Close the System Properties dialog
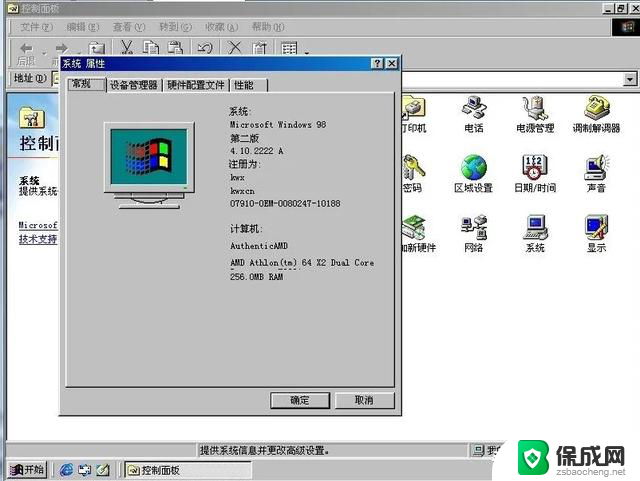 [392, 63]
